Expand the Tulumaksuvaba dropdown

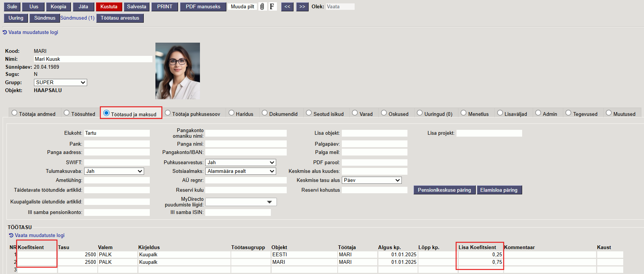coord(114,171)
